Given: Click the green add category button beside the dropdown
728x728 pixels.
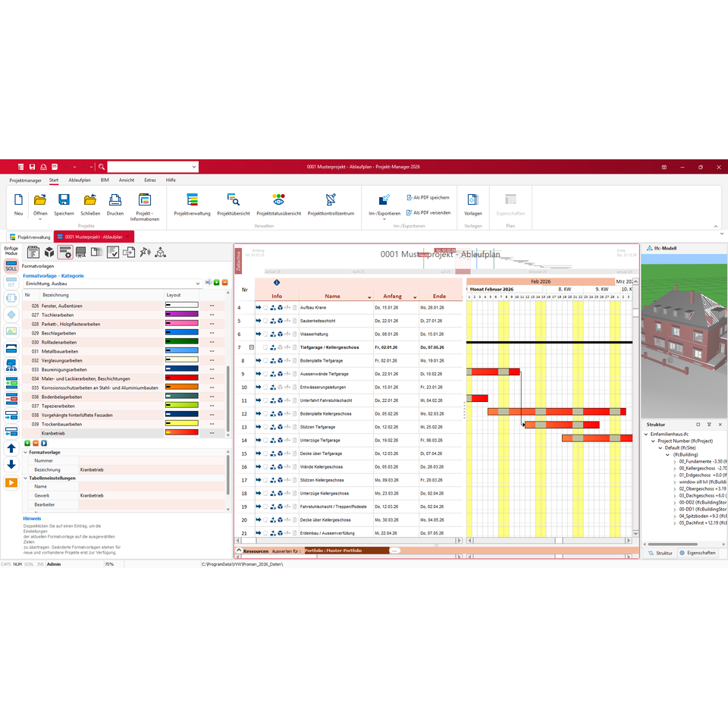Looking at the screenshot, I should coord(216,282).
